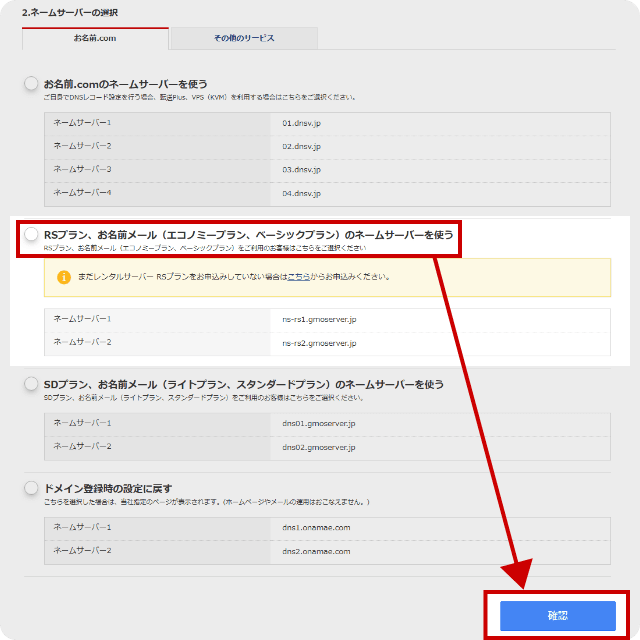Click the 01.dnsv.jp nameserver value
640x640 pixels.
(x=301, y=123)
